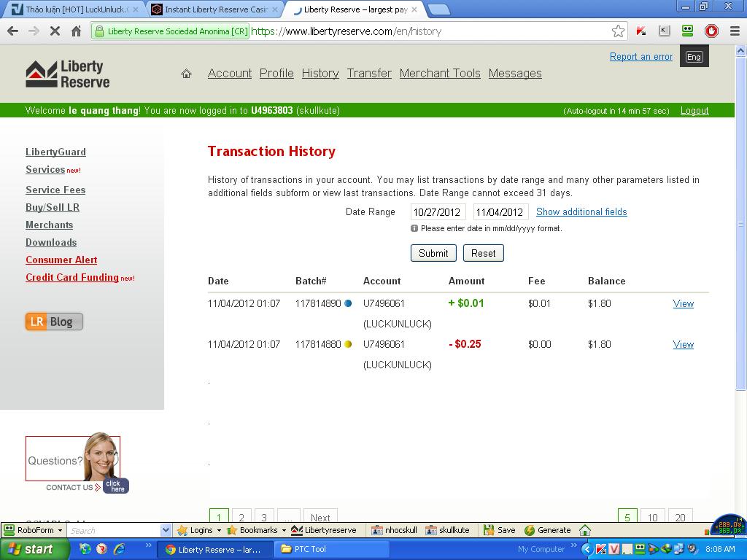Show 10 results per page
This screenshot has height=560, width=747.
(x=652, y=517)
